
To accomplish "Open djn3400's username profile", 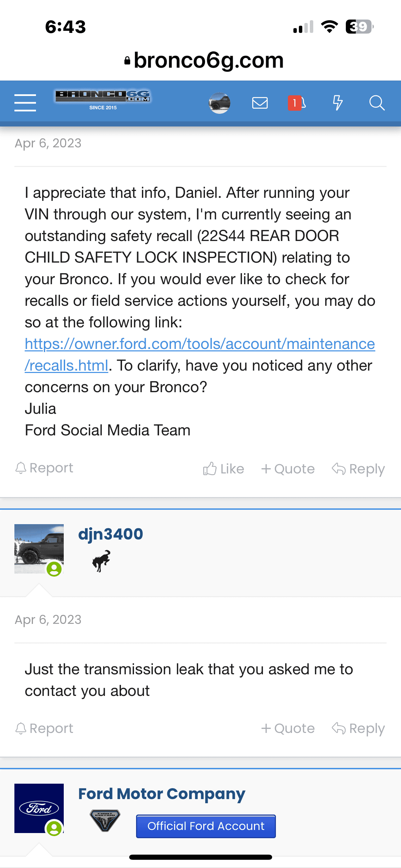I will tap(110, 534).
